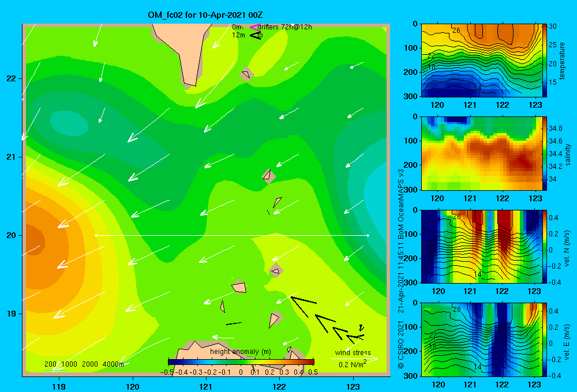Select the small island near 22N 121.5E
This screenshot has width=577, height=392.
246,74
